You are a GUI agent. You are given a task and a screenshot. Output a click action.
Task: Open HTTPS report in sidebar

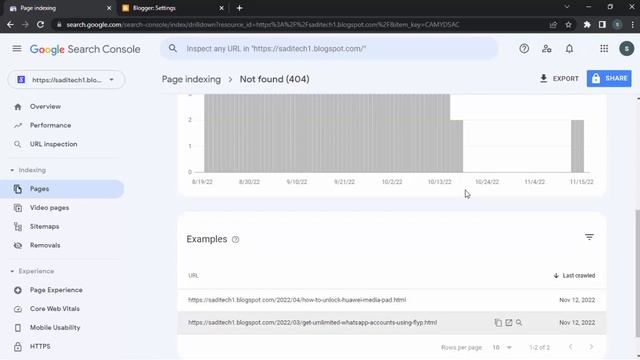[x=40, y=347]
